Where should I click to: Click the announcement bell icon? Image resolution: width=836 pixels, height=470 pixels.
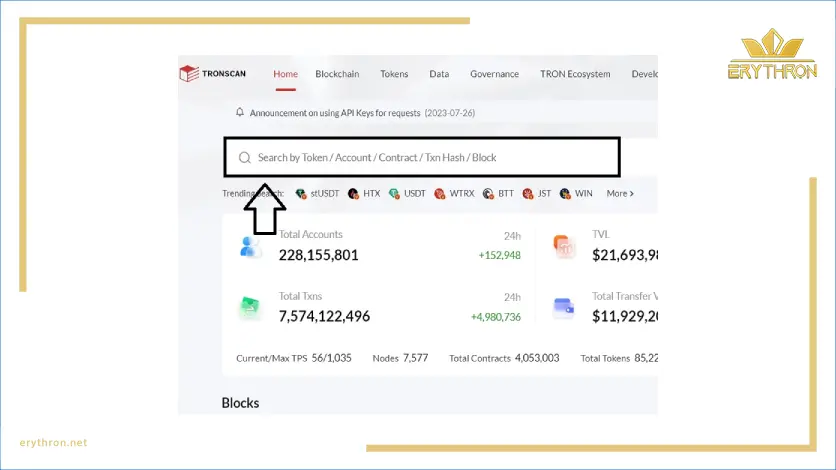pos(240,112)
